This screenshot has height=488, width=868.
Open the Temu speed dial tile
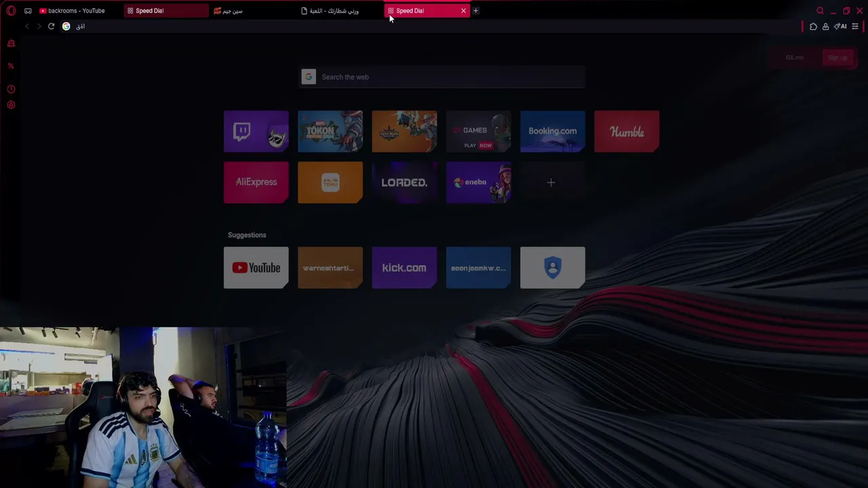click(x=330, y=182)
